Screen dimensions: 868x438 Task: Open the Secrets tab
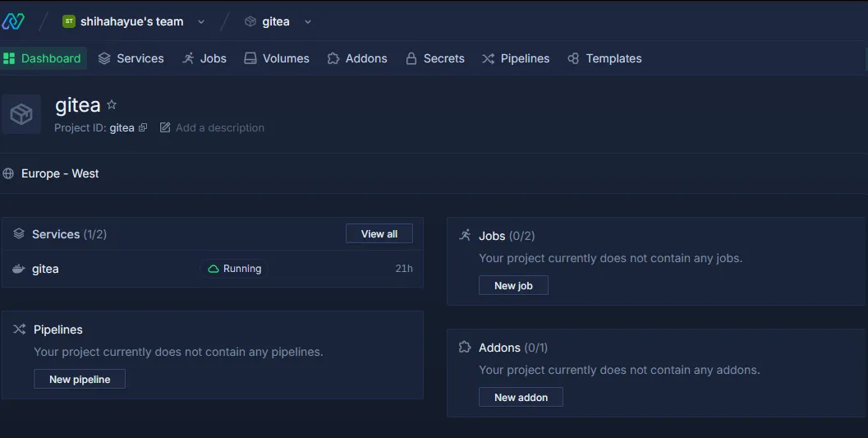tap(435, 58)
